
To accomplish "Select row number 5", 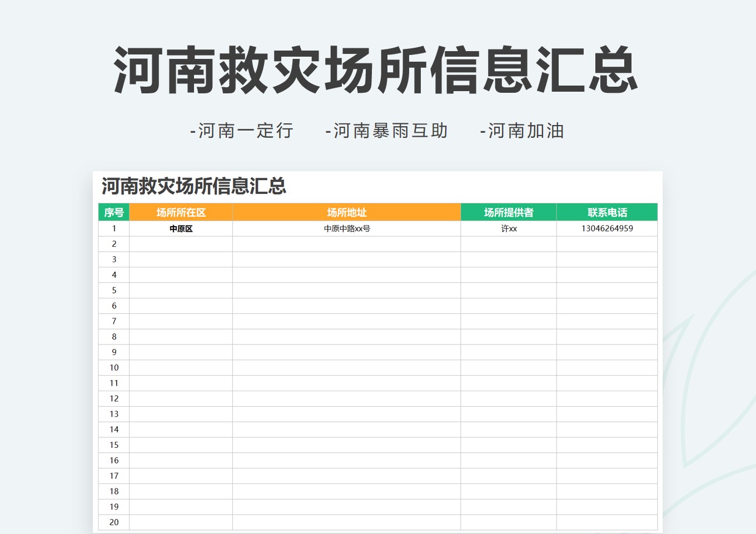I will tap(113, 290).
